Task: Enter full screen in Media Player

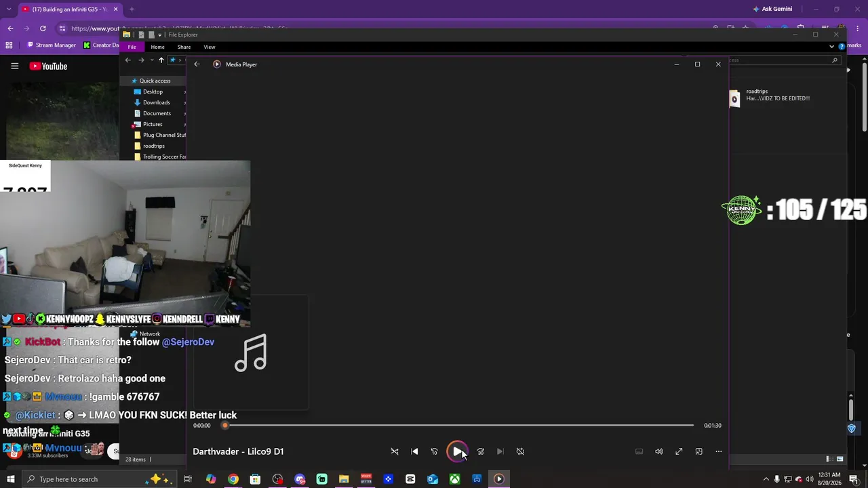Action: point(679,451)
